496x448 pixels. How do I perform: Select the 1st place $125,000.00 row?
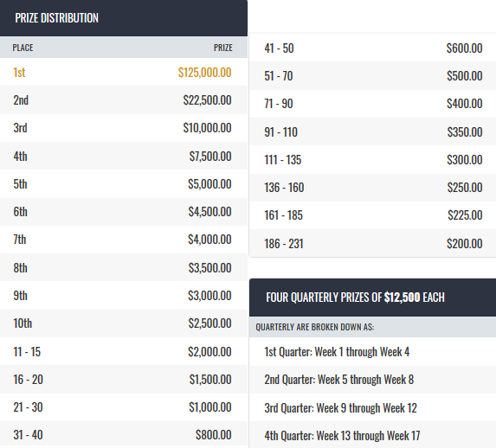tap(124, 72)
